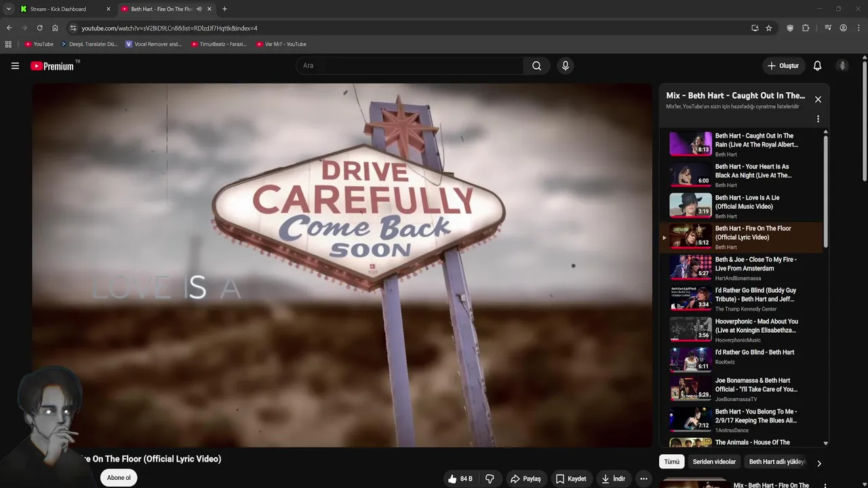Install app icon in address bar
The width and height of the screenshot is (868, 488).
(755, 28)
